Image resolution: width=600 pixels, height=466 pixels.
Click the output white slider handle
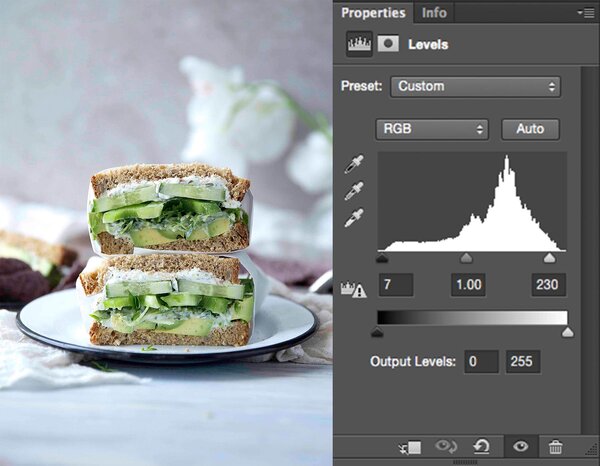(x=568, y=332)
